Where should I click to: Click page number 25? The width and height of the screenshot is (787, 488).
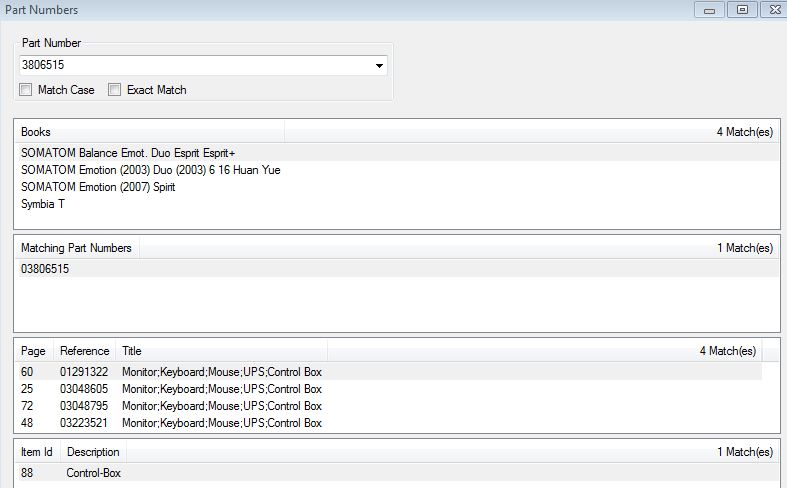coord(27,389)
